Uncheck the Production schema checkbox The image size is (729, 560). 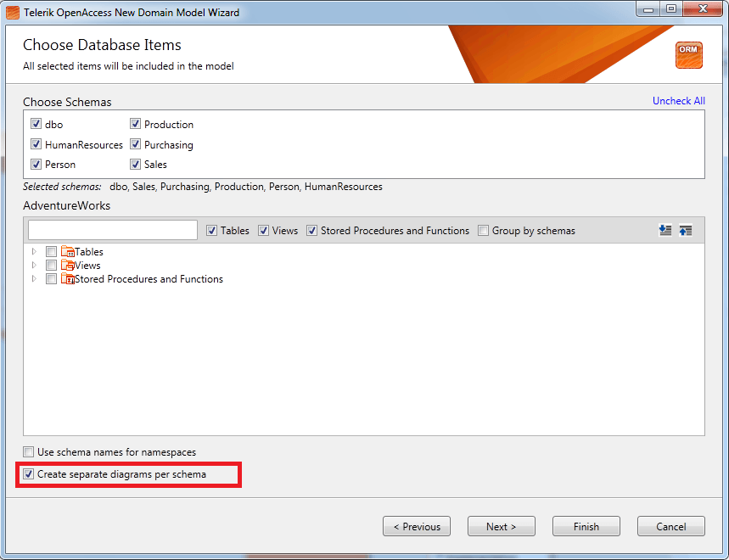(135, 124)
